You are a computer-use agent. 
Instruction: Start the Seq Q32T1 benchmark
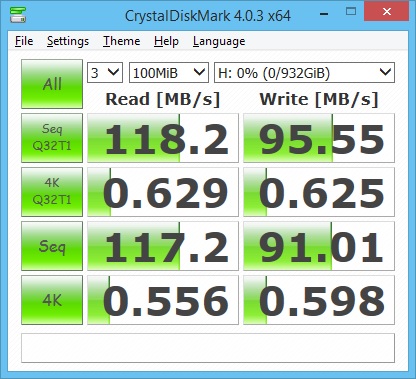(x=52, y=138)
